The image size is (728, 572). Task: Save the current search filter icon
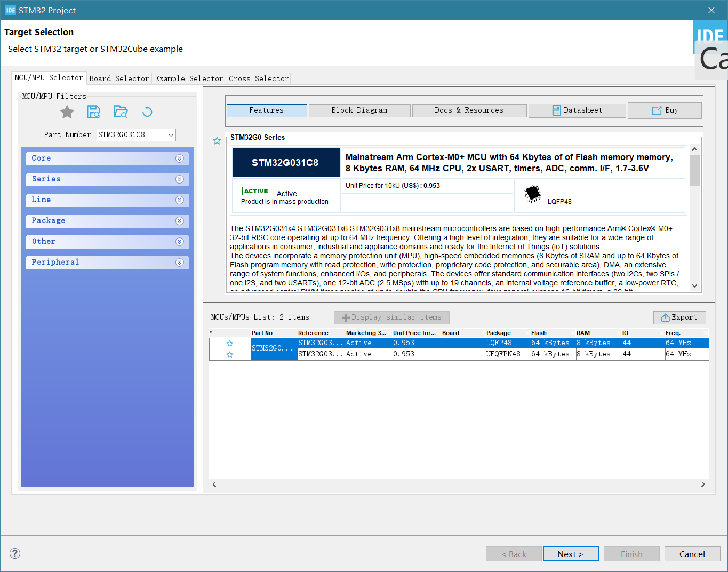[x=94, y=112]
